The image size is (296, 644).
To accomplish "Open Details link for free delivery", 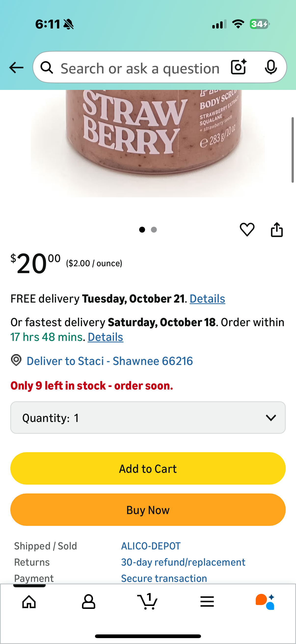I will (207, 299).
